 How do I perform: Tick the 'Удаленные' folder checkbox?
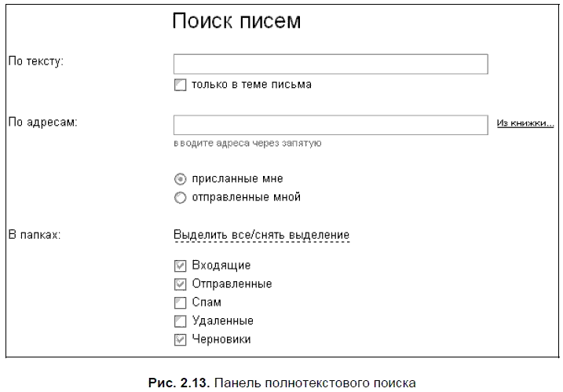click(180, 321)
